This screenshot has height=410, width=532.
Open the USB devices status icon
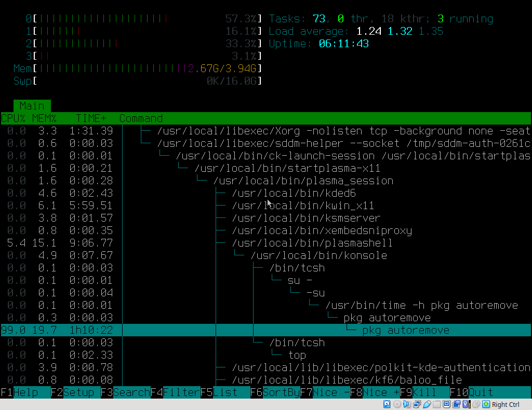click(427, 404)
